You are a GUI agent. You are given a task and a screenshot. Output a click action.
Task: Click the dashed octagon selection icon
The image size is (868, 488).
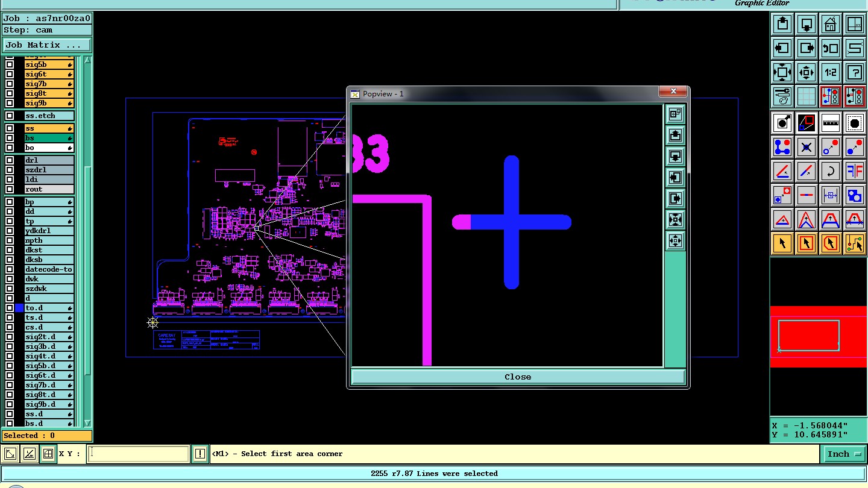point(855,123)
